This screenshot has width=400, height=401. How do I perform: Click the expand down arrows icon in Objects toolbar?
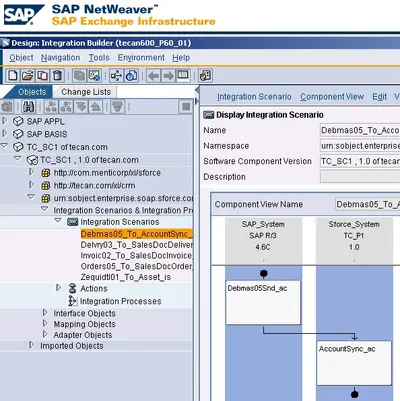coord(81,107)
